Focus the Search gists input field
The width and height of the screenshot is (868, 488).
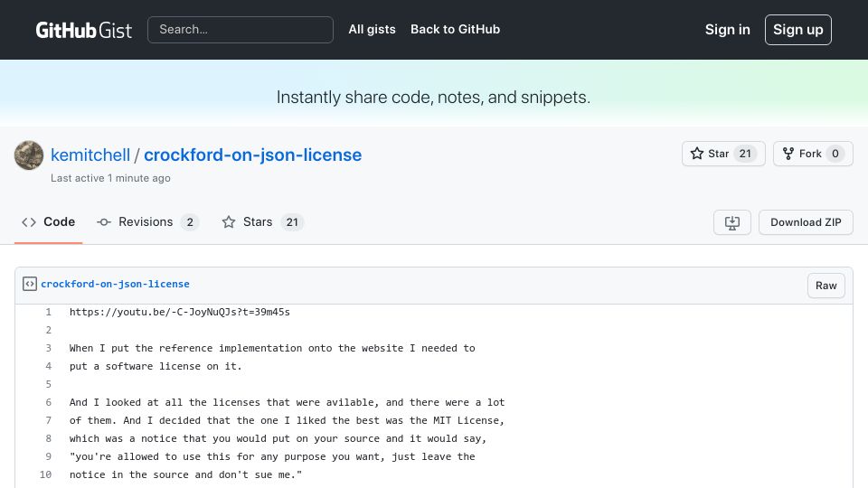tap(241, 30)
